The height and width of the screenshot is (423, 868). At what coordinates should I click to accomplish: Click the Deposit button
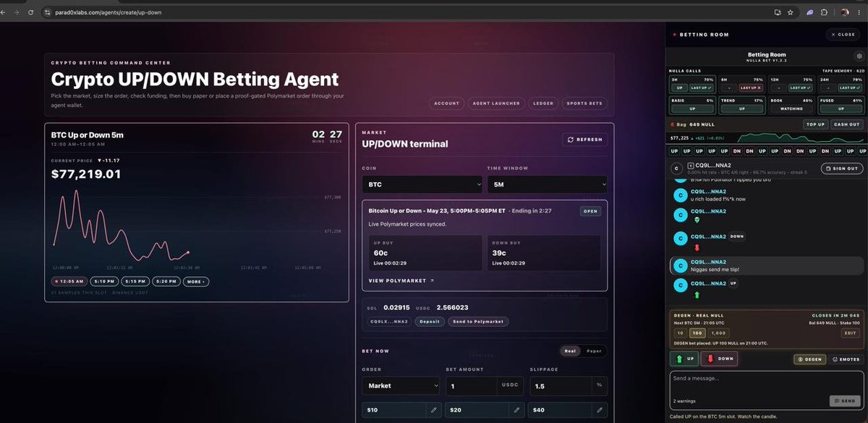coord(430,321)
